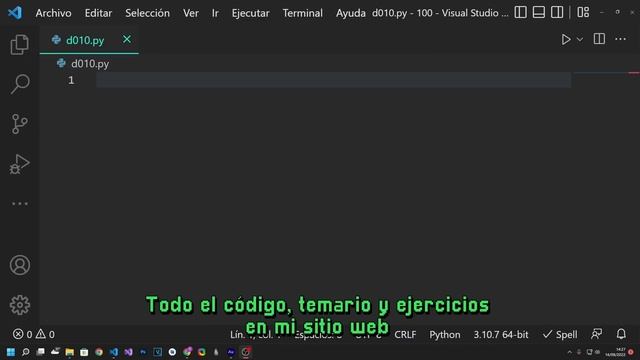Image resolution: width=640 pixels, height=360 pixels.
Task: Open the Selección menu
Action: (147, 13)
